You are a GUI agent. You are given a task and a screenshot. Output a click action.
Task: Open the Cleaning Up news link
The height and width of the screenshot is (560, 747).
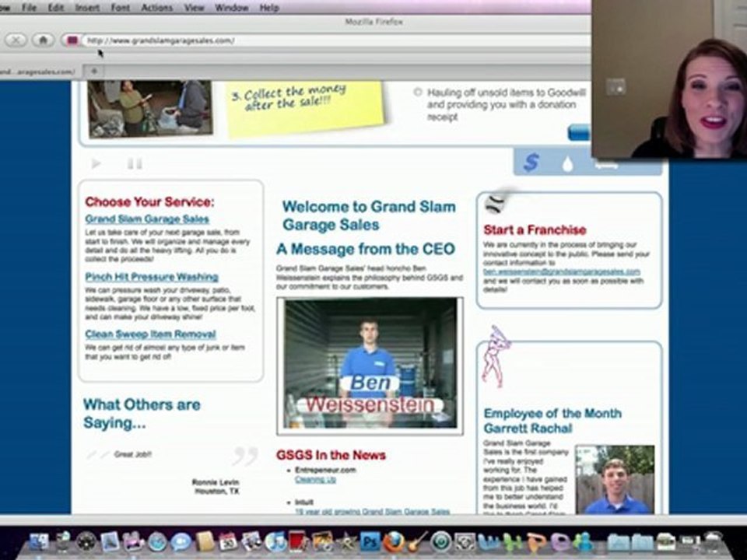(315, 480)
